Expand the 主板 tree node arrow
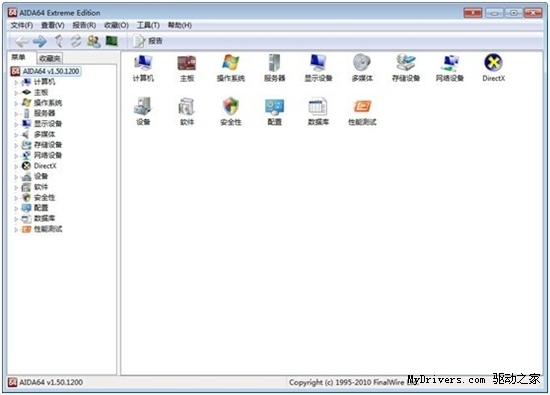Viewport: 550px width, 395px height. [16, 93]
